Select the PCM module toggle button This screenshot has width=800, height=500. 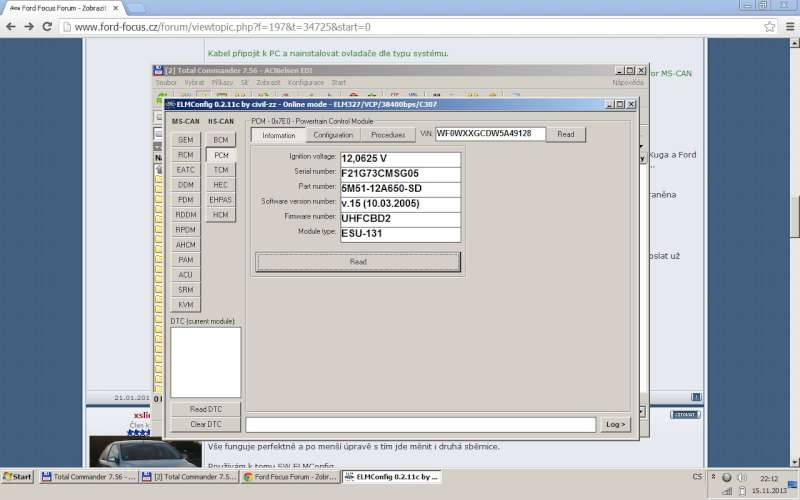(x=221, y=155)
